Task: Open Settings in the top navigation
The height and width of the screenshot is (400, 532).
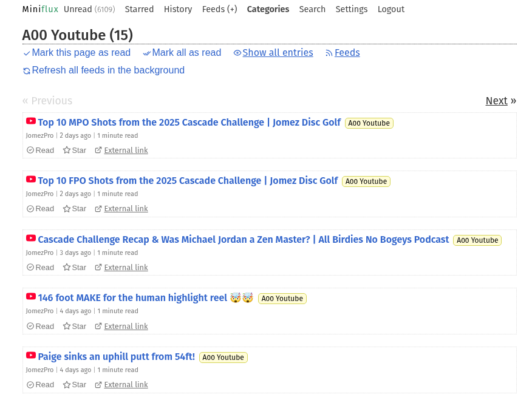Action: [351, 9]
